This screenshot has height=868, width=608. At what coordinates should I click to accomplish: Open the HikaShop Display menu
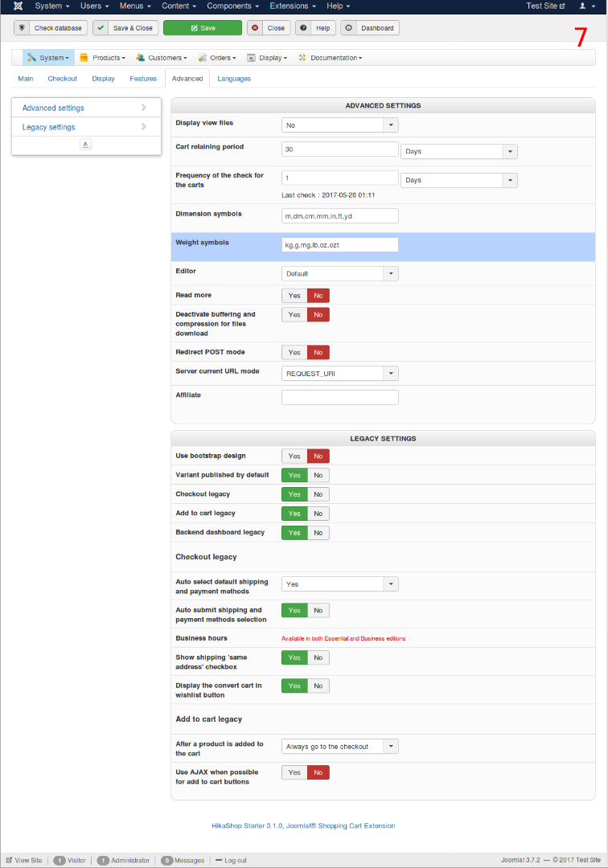(x=267, y=58)
